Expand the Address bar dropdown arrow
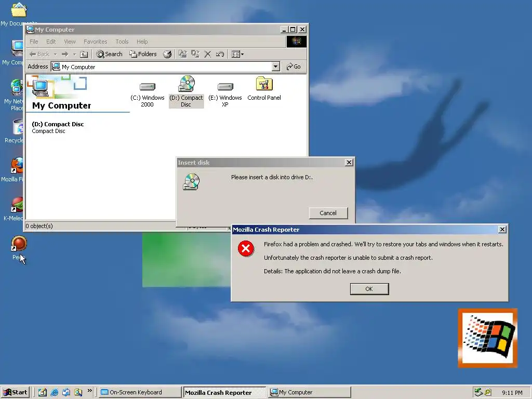 pos(276,67)
